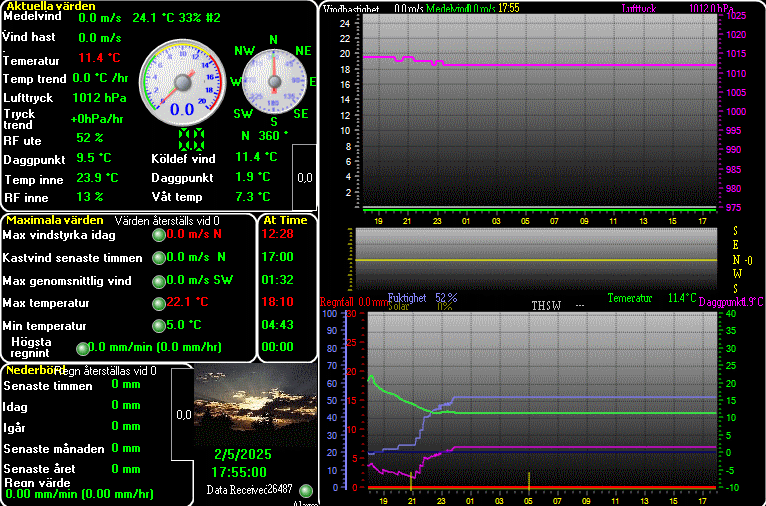Click the green LED beside Max genomsnittlig vind
766x506 pixels.
point(159,281)
